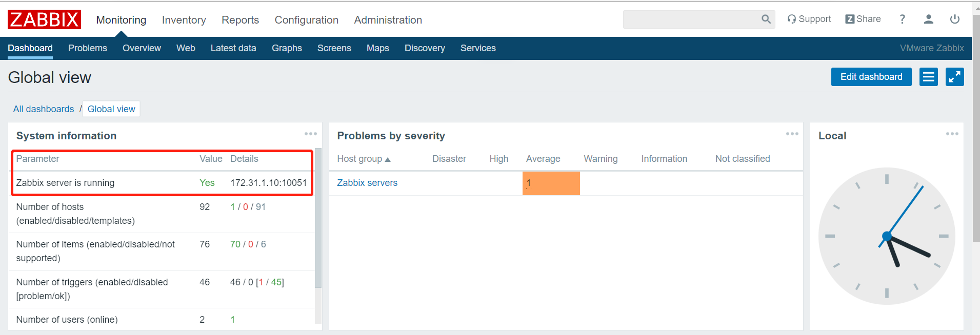The image size is (980, 335).
Task: Click the Local analog clock
Action: (x=887, y=236)
